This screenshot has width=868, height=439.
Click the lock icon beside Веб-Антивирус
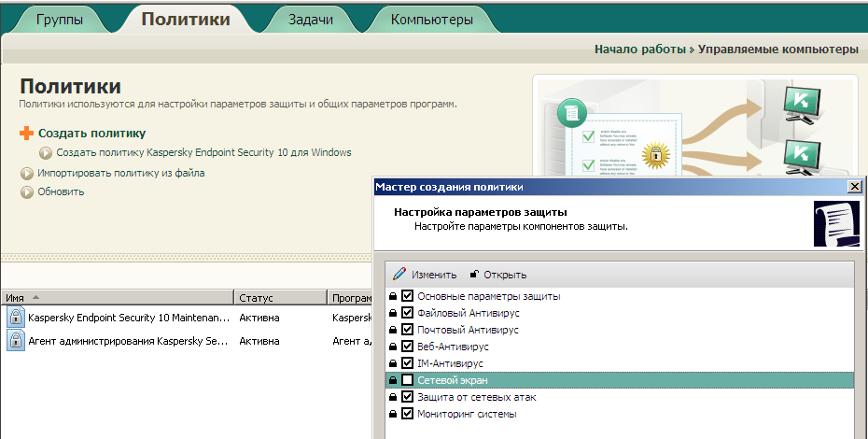[393, 347]
